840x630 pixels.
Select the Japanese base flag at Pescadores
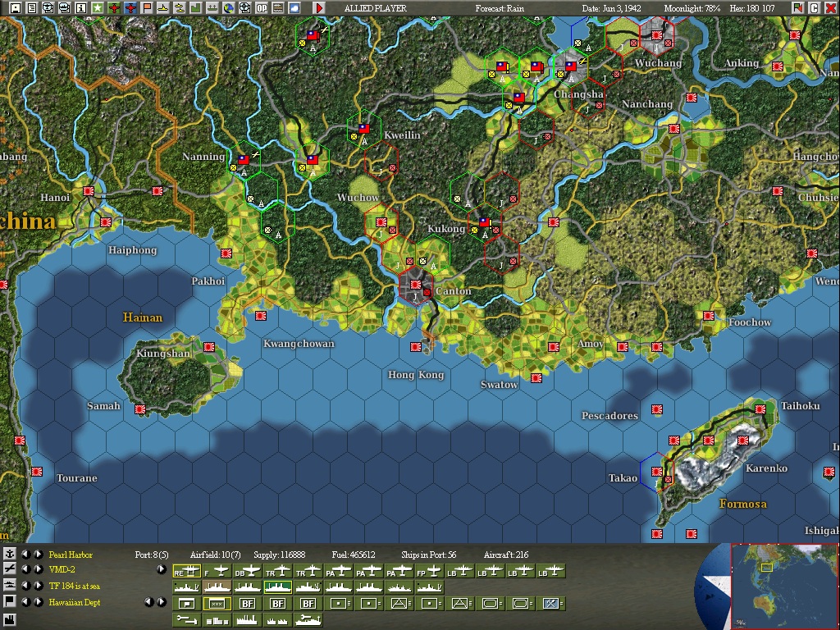(657, 409)
